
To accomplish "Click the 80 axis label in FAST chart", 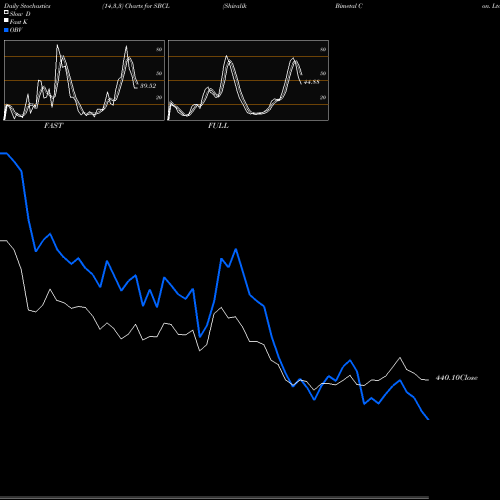I will (159, 49).
